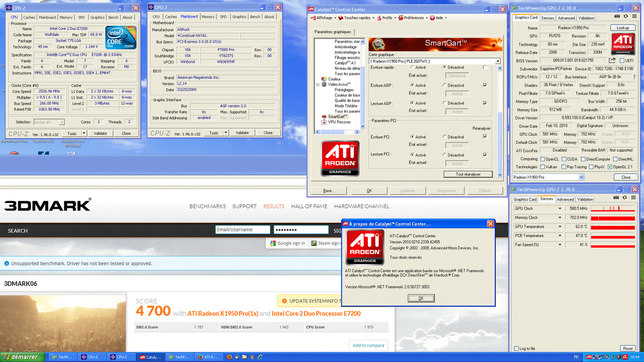
Task: Enable the Log to file checkbox
Action: tap(516, 348)
